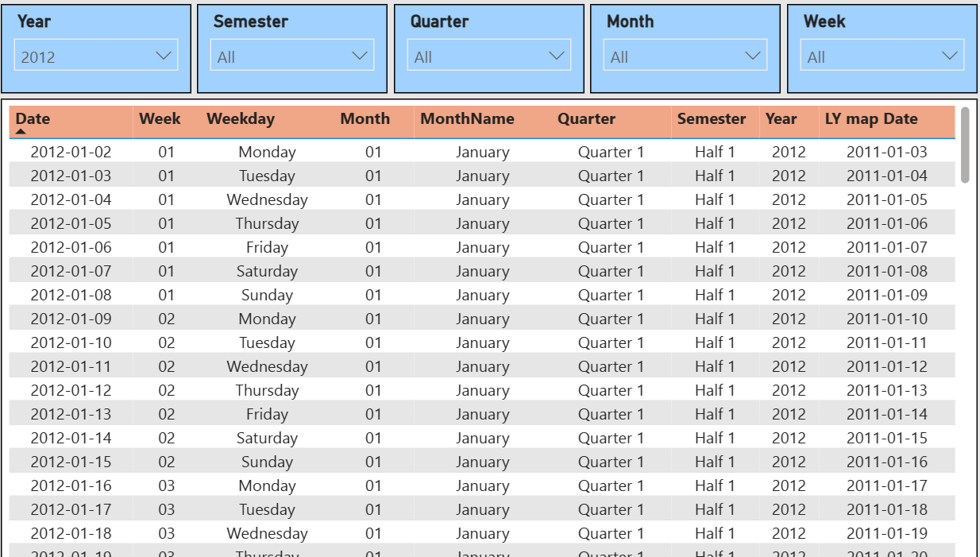The height and width of the screenshot is (557, 980).
Task: Click the table's vertical scrollbar thumb
Action: click(x=965, y=145)
